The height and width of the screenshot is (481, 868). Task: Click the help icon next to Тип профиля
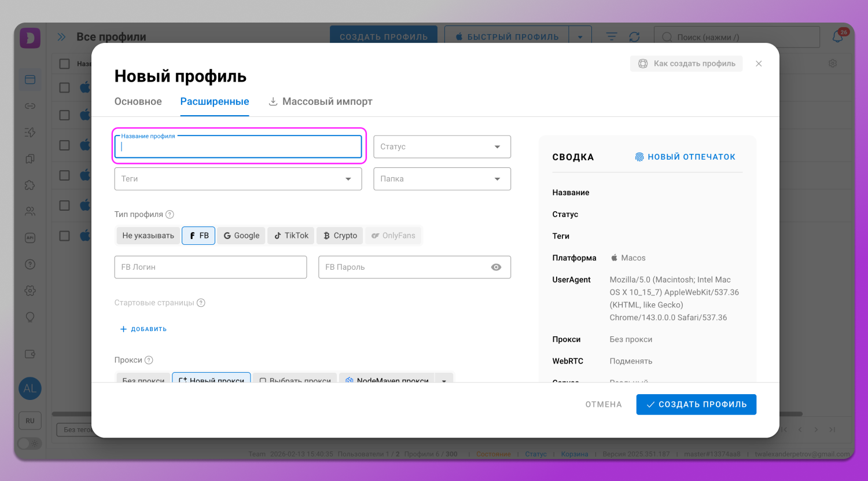pos(170,214)
